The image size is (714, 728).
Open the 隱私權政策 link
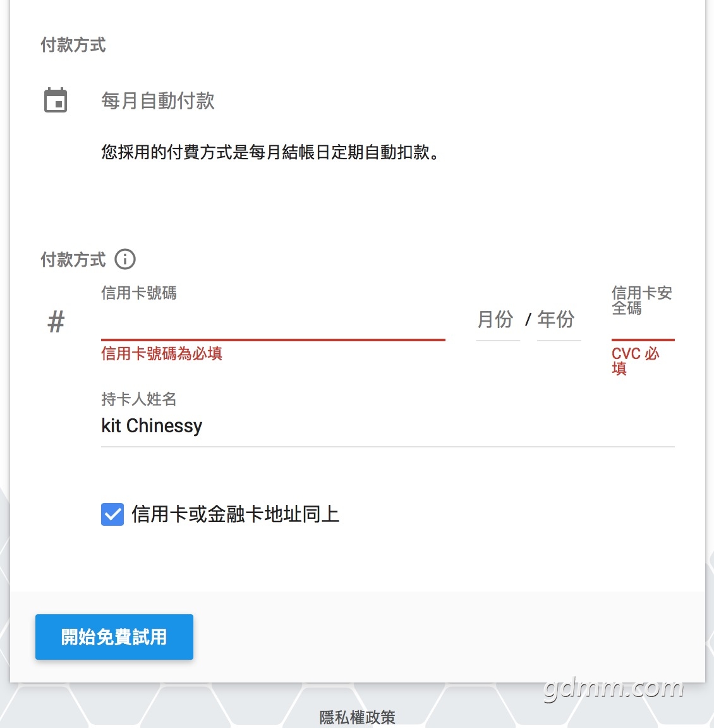(x=357, y=717)
